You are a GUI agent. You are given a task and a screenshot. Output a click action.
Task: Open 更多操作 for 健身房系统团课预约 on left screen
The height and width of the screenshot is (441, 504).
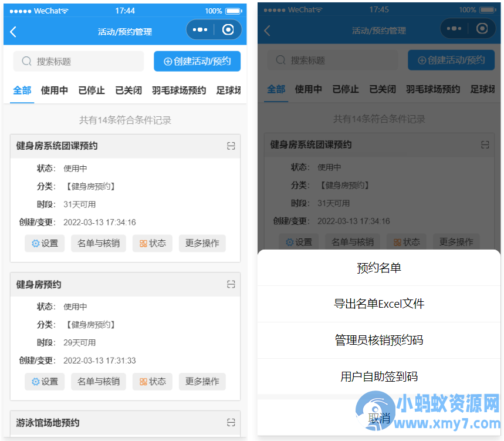coord(202,243)
